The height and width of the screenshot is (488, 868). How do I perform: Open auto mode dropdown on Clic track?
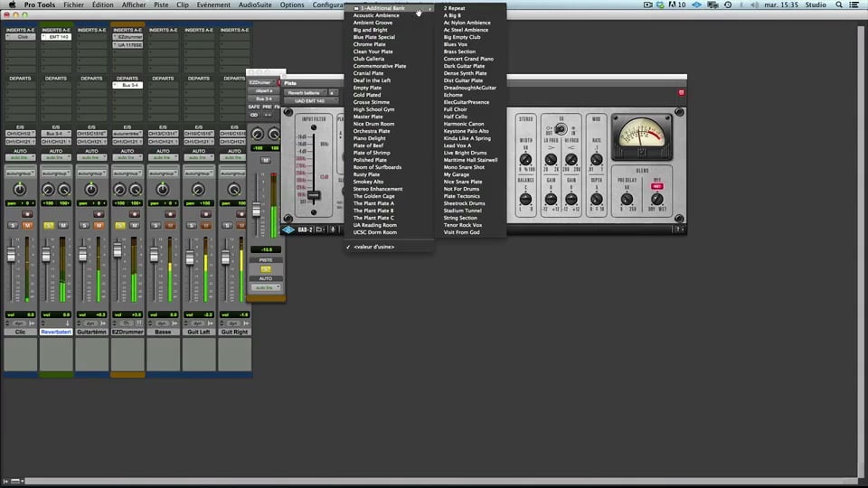click(20, 157)
